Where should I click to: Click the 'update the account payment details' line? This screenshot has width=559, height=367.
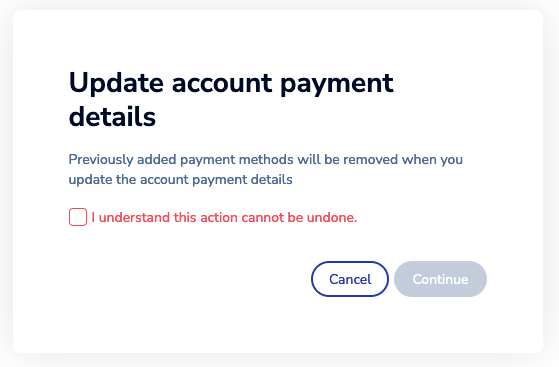180,179
